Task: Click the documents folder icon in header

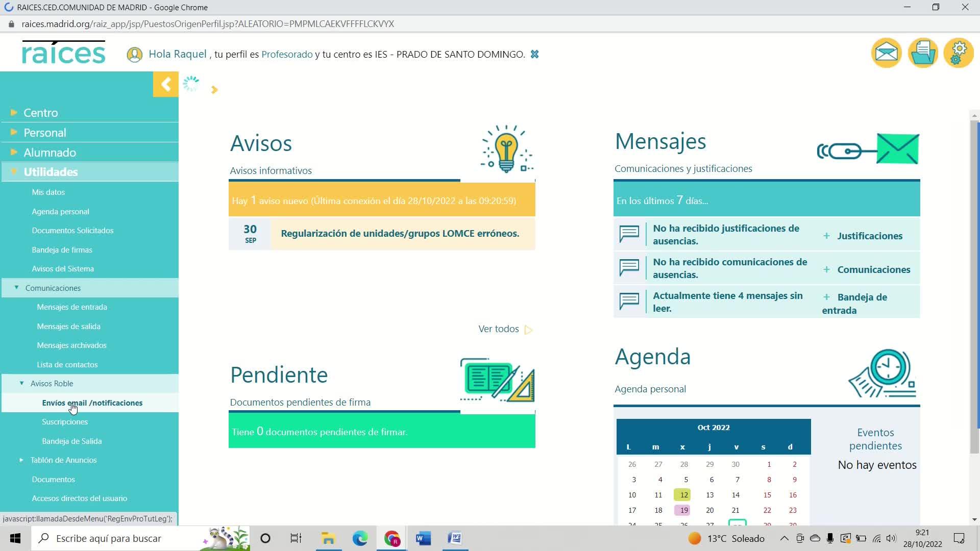Action: point(922,53)
